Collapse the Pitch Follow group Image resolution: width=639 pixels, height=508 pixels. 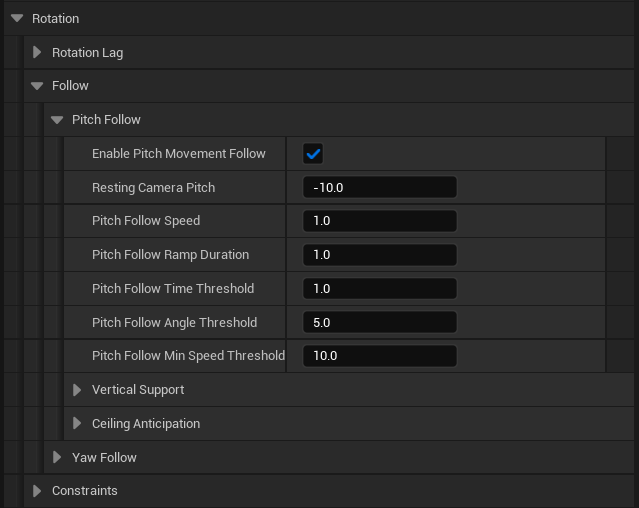pos(57,120)
